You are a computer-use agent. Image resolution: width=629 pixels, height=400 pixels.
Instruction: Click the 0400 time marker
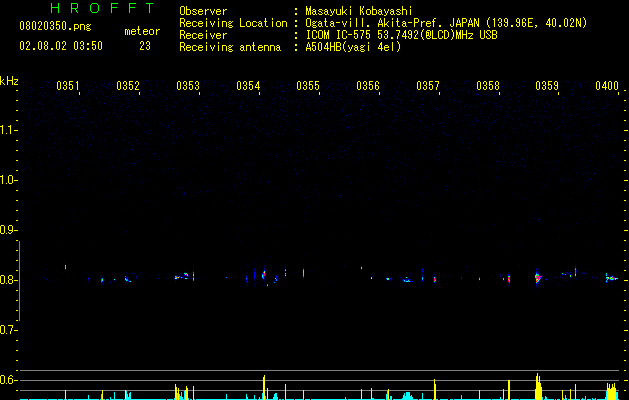(607, 86)
